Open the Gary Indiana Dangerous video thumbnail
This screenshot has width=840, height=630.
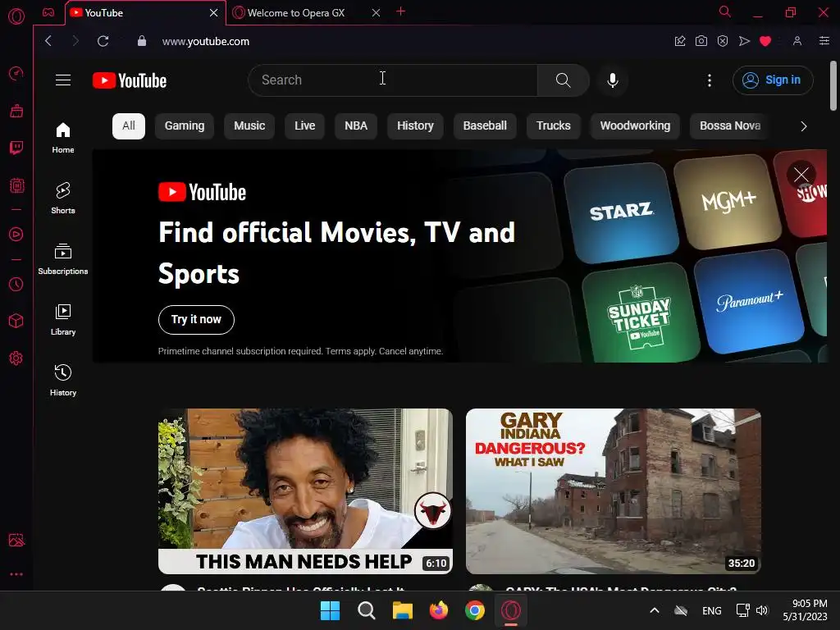click(613, 491)
